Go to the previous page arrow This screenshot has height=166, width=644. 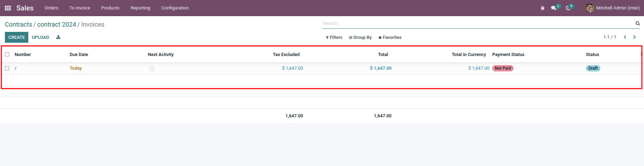[625, 37]
